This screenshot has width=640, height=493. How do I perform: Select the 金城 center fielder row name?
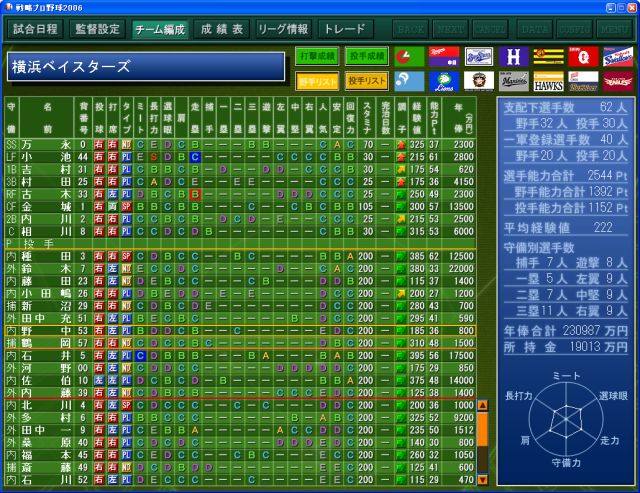[47, 207]
